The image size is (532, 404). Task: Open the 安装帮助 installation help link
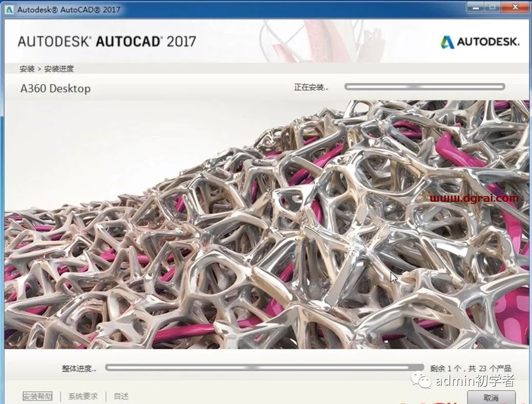(38, 396)
